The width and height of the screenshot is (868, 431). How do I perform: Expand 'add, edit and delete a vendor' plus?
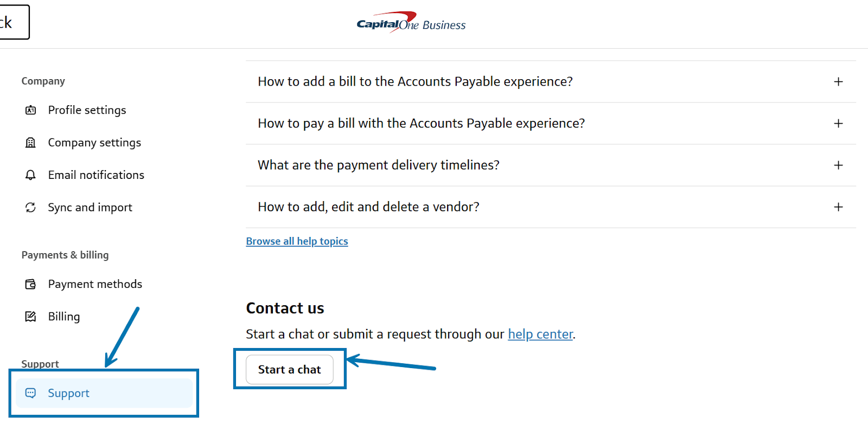[x=838, y=207]
